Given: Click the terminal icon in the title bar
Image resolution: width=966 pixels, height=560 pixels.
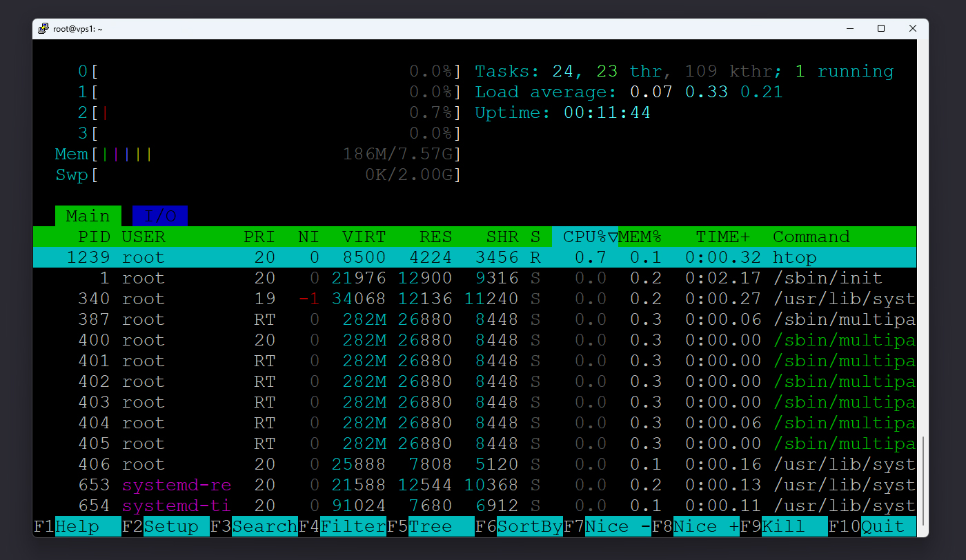Looking at the screenshot, I should click(43, 28).
